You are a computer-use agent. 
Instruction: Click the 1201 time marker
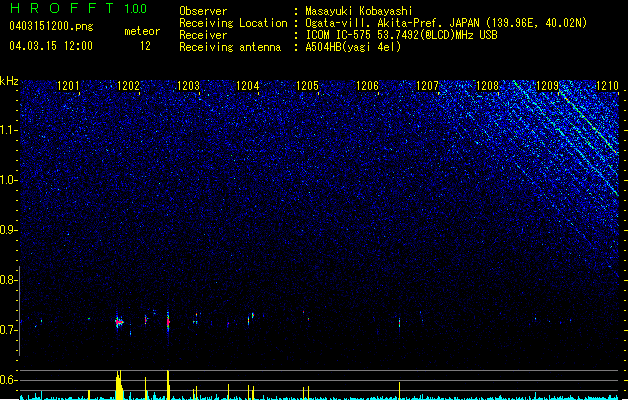[68, 86]
